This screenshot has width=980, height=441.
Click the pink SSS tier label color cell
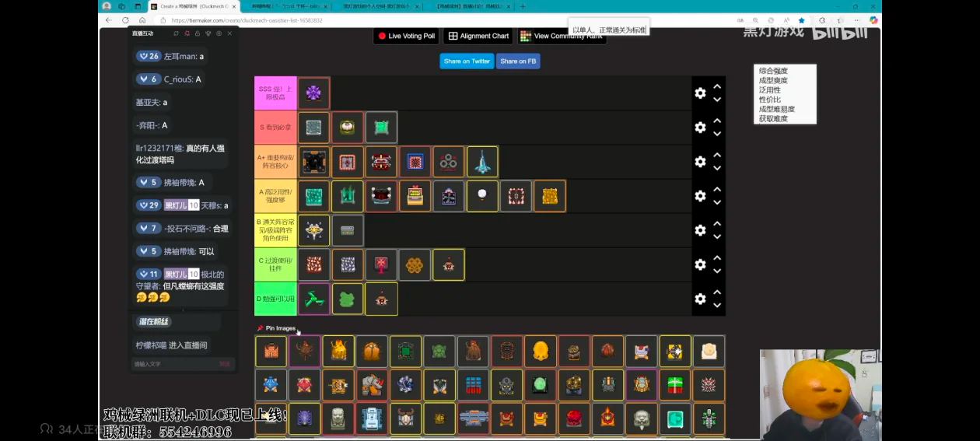pos(275,93)
